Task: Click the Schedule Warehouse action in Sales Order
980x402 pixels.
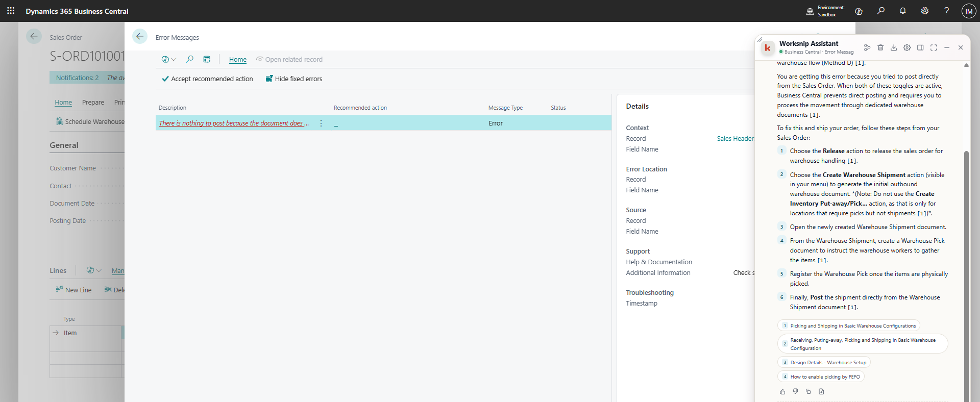Action: 90,122
